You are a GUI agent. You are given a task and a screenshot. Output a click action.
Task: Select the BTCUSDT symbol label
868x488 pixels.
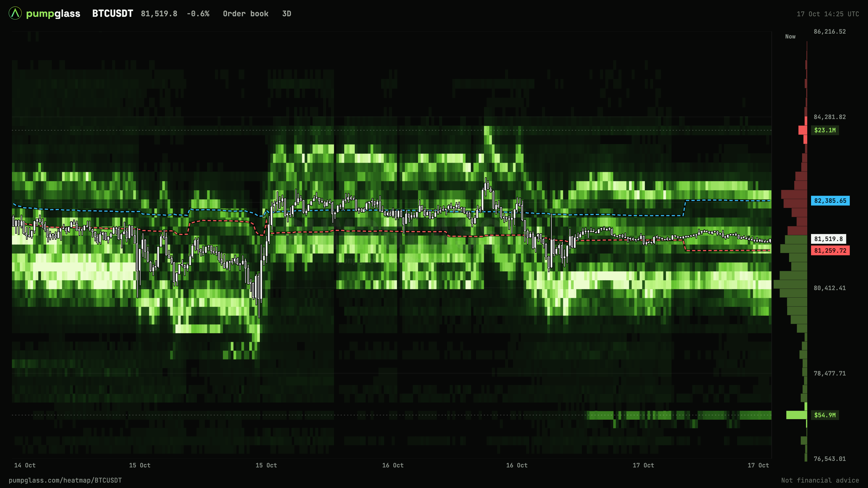pyautogui.click(x=113, y=14)
